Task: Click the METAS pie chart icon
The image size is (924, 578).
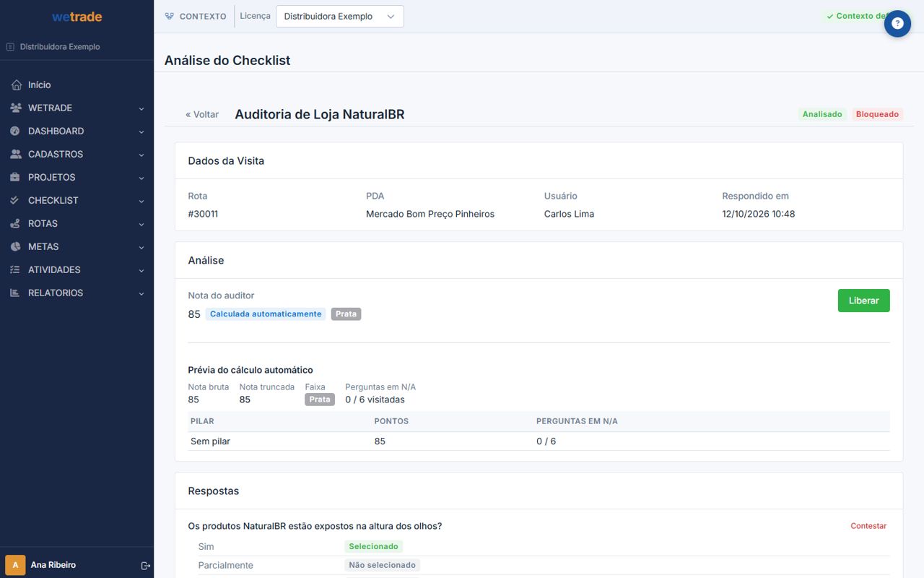Action: [16, 247]
